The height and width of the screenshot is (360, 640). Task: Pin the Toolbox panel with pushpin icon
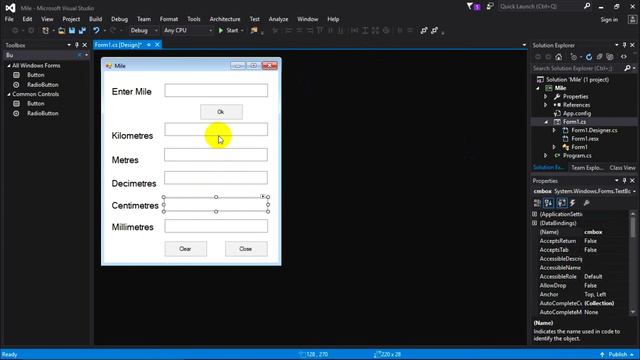(76, 45)
